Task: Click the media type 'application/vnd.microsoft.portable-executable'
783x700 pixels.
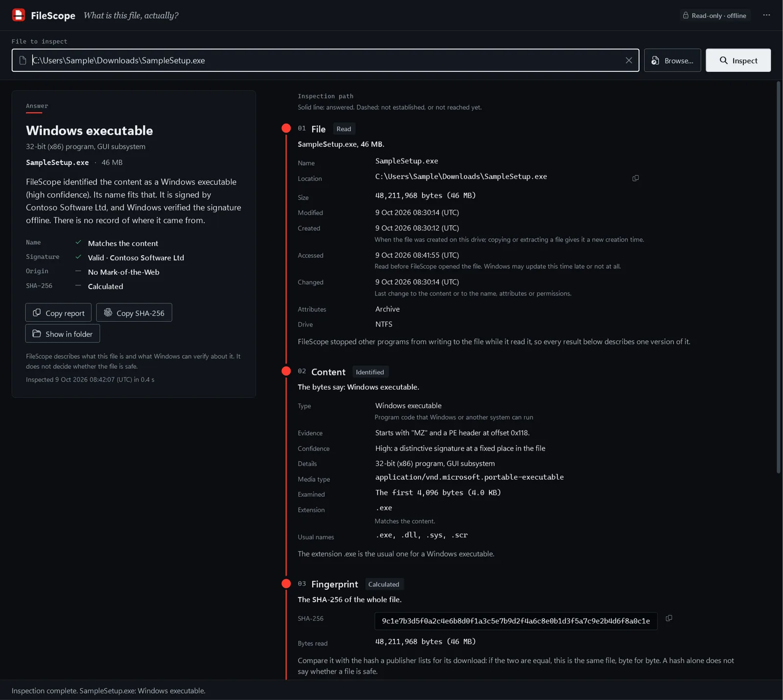Action: click(469, 477)
